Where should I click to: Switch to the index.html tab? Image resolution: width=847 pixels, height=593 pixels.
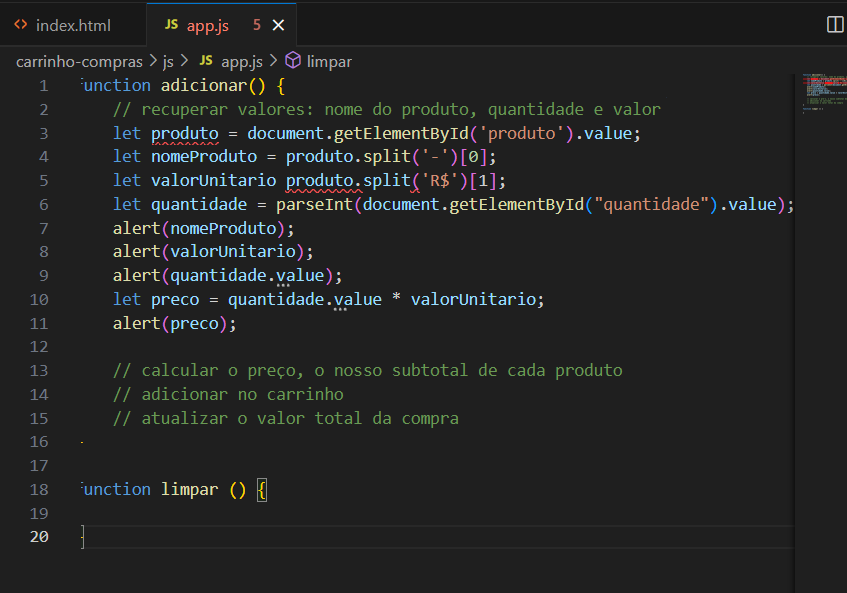tap(73, 25)
